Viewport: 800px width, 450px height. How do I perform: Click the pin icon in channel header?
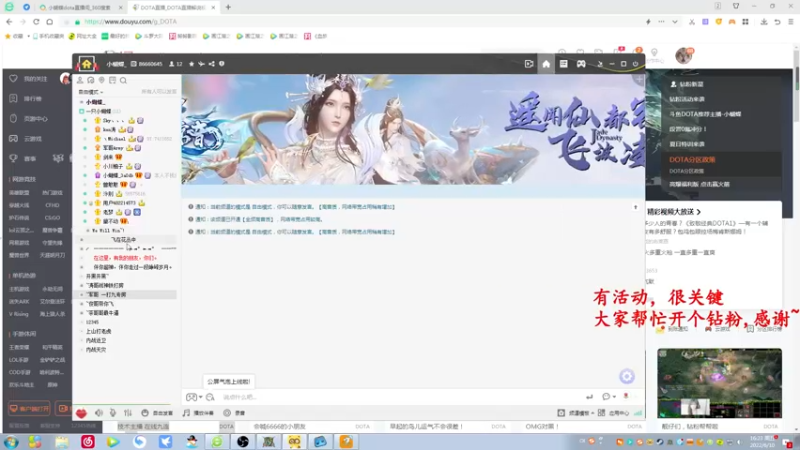click(x=202, y=64)
